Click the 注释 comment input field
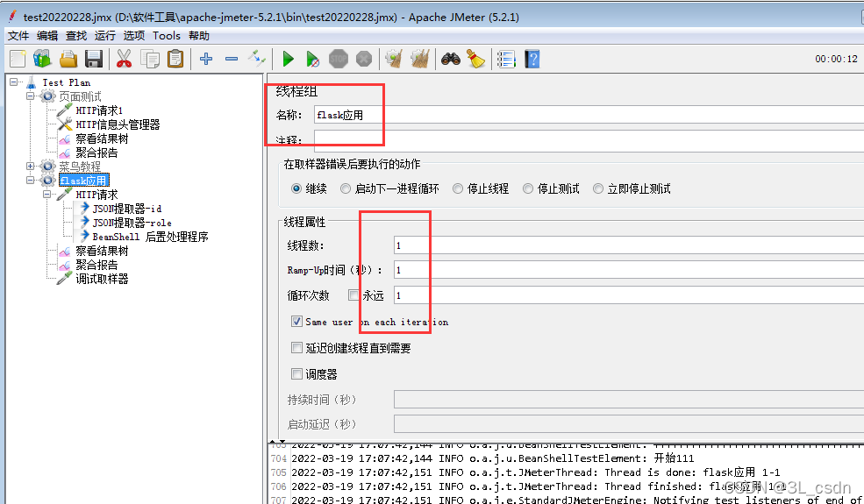864x504 pixels. coord(589,140)
